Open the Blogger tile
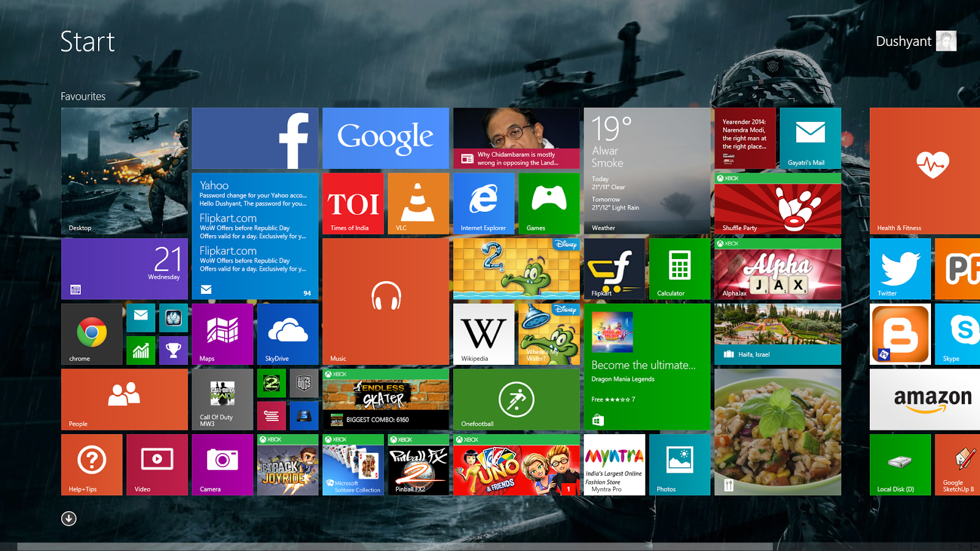Screen dimensions: 980x551 point(900,334)
